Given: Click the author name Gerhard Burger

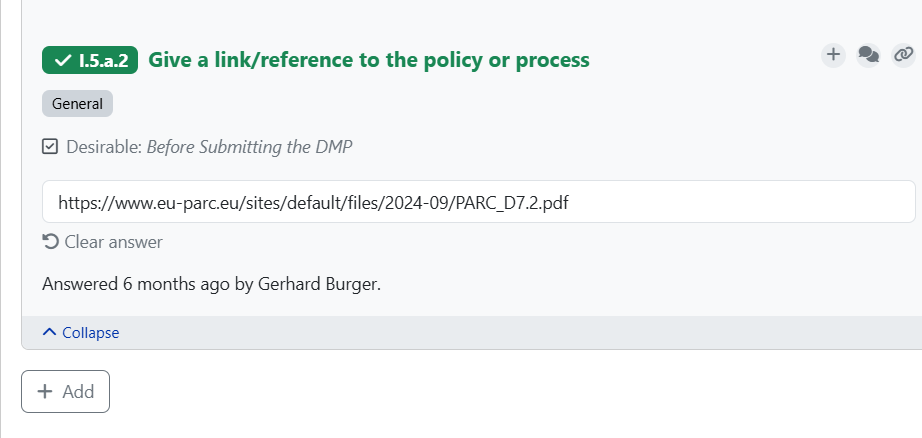Looking at the screenshot, I should (x=318, y=284).
